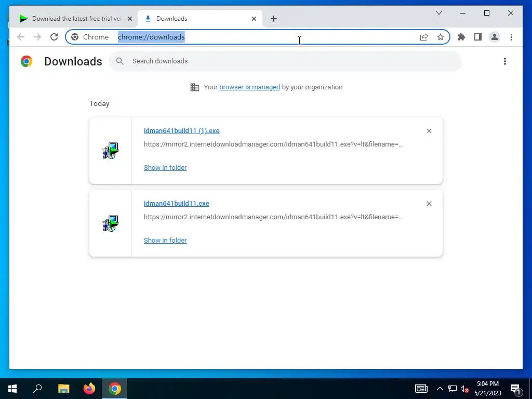Toggle the side panel icon
Viewport: 532px width, 399px height.
click(478, 37)
